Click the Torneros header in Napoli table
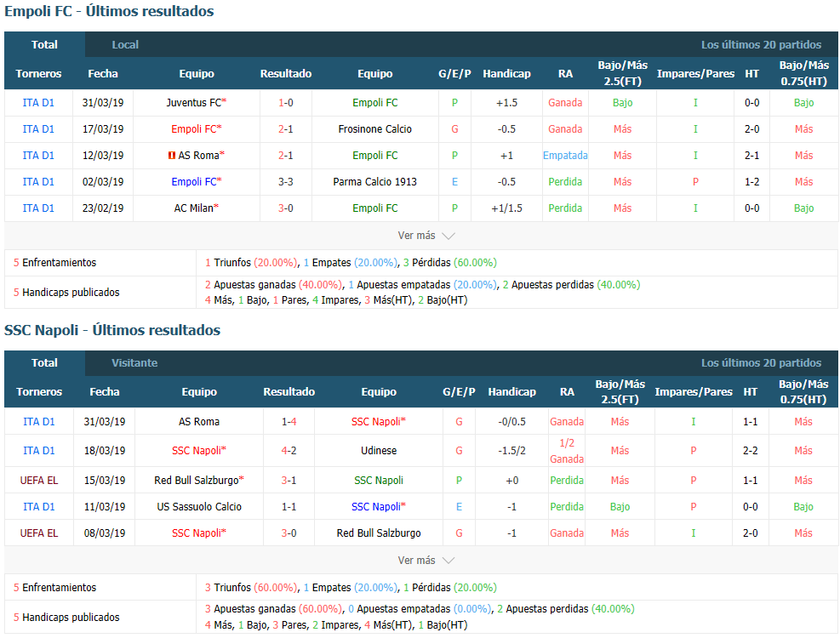 pyautogui.click(x=38, y=391)
